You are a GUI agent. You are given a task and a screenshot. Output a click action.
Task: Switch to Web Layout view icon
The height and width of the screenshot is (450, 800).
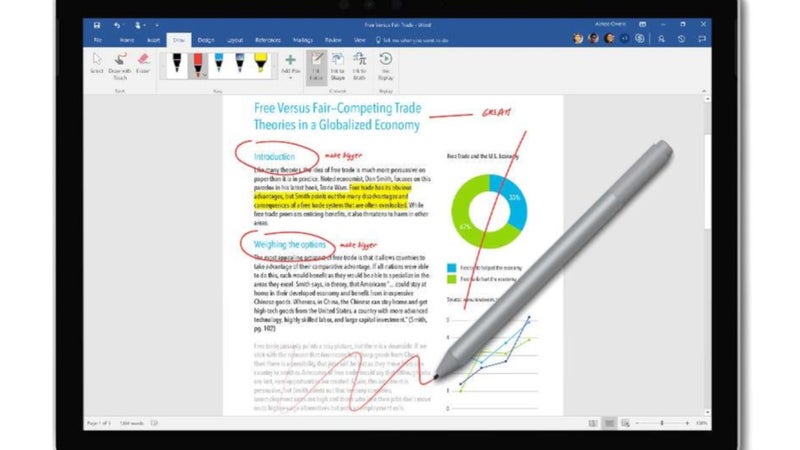[626, 423]
